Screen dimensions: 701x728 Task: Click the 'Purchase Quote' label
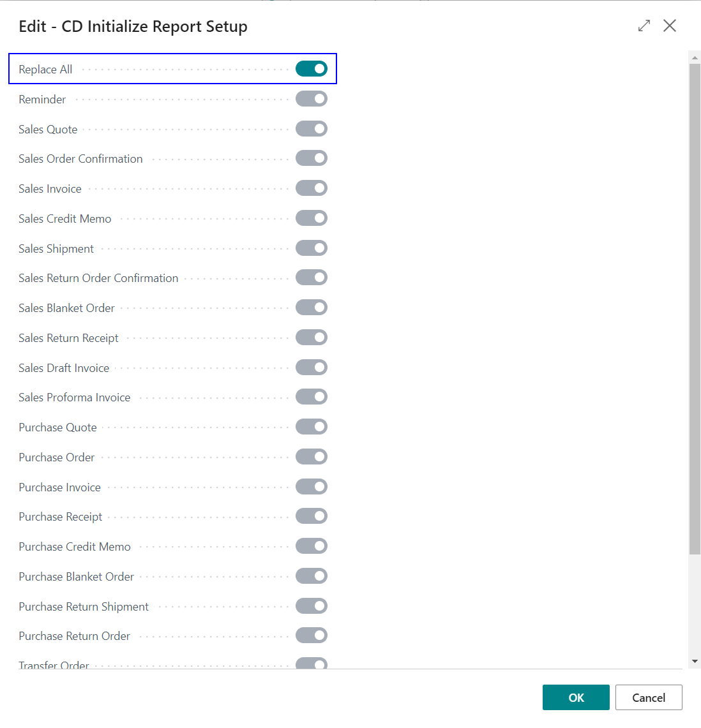click(x=57, y=427)
